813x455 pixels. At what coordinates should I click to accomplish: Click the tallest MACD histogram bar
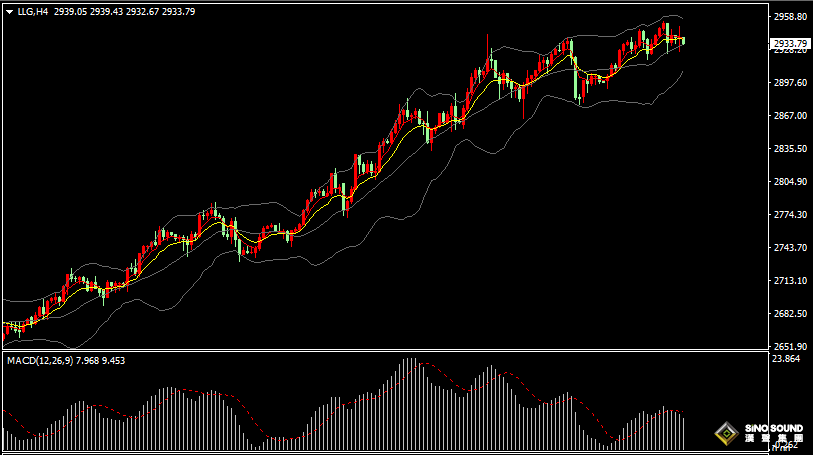(409, 400)
